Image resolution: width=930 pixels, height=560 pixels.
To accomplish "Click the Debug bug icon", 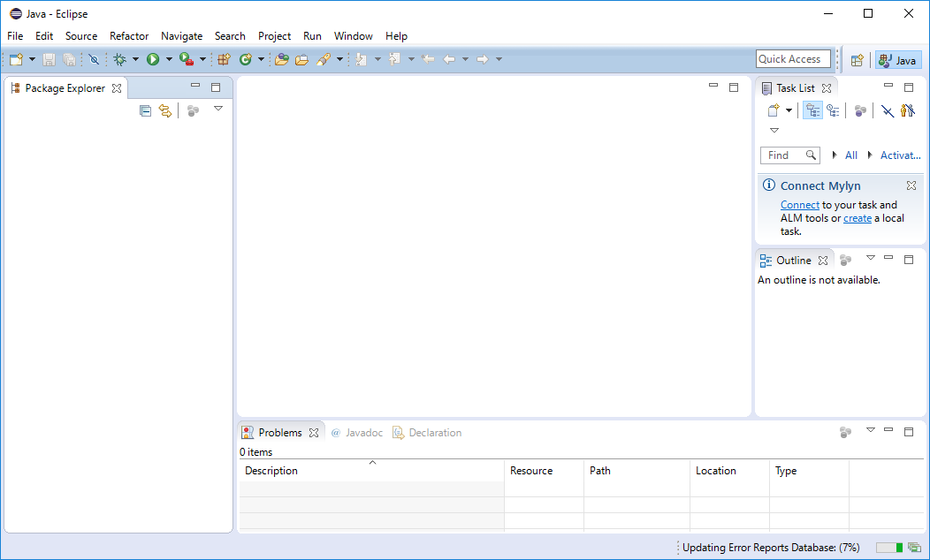I will [x=120, y=59].
